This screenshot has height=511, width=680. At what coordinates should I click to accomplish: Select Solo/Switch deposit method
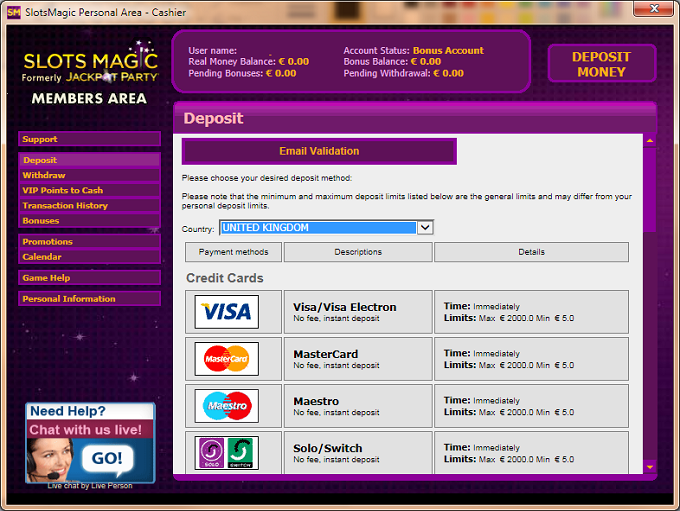pos(358,452)
